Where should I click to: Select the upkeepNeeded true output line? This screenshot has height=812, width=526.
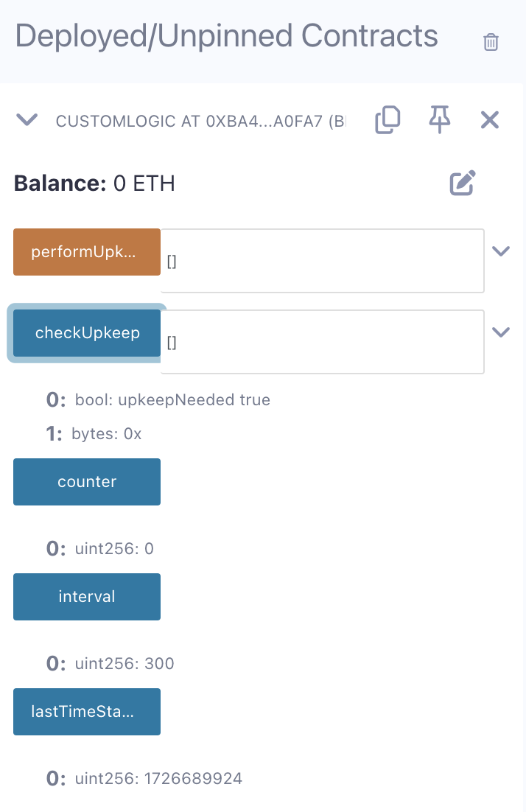tap(172, 400)
